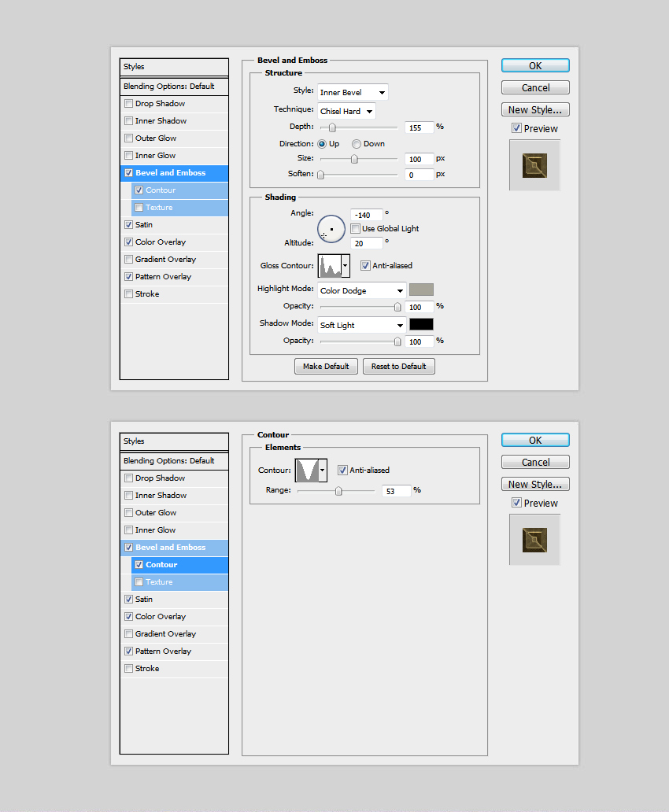669x812 pixels.
Task: Open Technique dropdown showing Chisel Hard
Action: point(346,112)
